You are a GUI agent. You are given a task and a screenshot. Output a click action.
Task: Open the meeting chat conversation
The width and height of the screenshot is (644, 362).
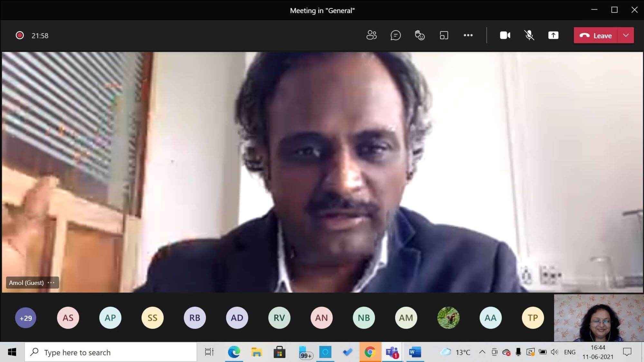coord(395,35)
